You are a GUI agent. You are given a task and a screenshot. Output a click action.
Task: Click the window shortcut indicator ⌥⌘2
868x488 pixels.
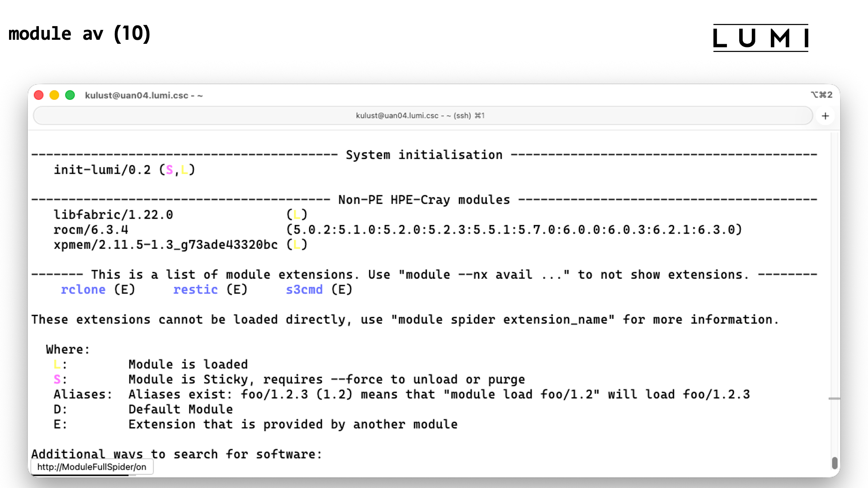(x=821, y=95)
